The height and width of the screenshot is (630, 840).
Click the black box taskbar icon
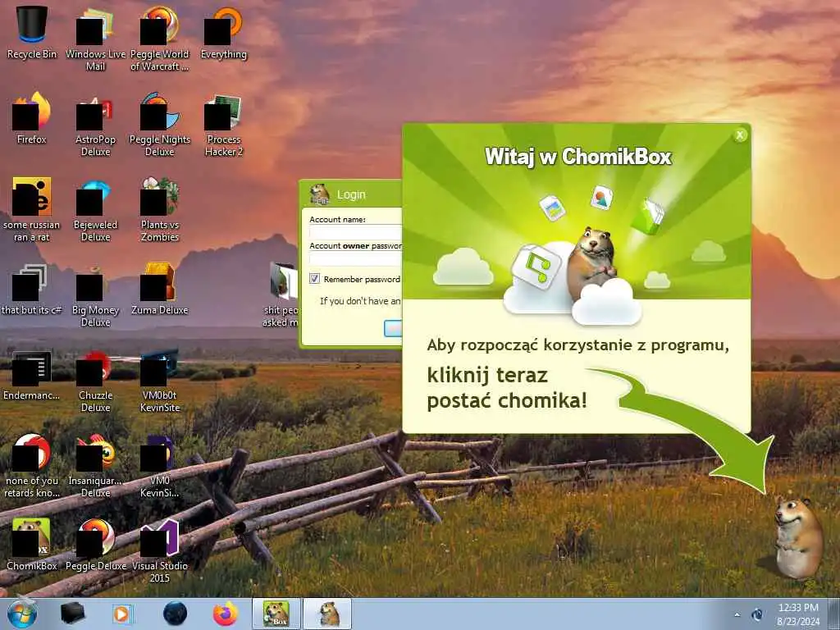(72, 614)
